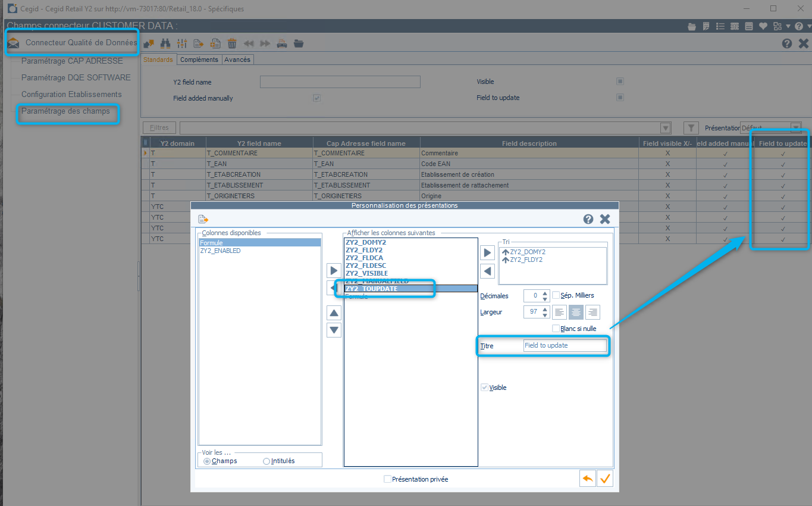The image size is (812, 506).
Task: Select ZY2_ENABLED in Colonnes disponibles
Action: click(x=220, y=251)
